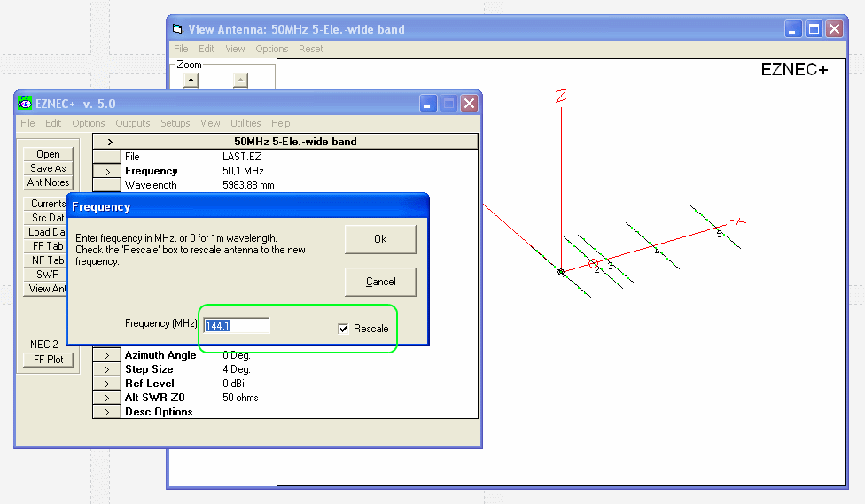
Task: Click the Frequency (MHz) input field
Action: pyautogui.click(x=236, y=325)
